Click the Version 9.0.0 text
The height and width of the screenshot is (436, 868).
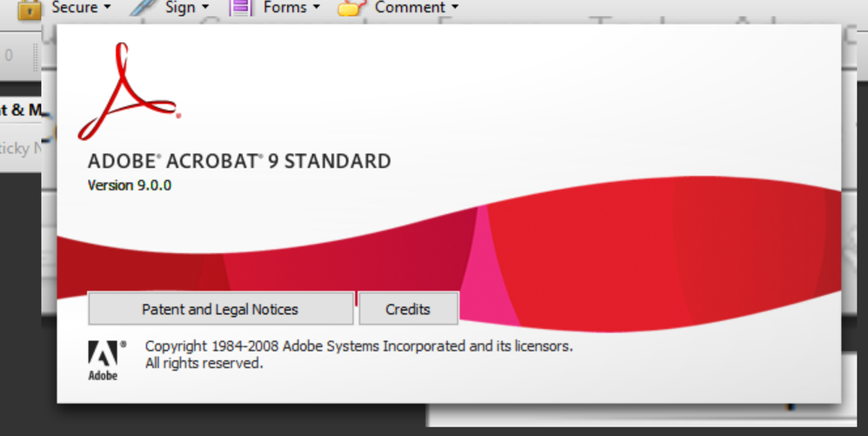[x=130, y=185]
